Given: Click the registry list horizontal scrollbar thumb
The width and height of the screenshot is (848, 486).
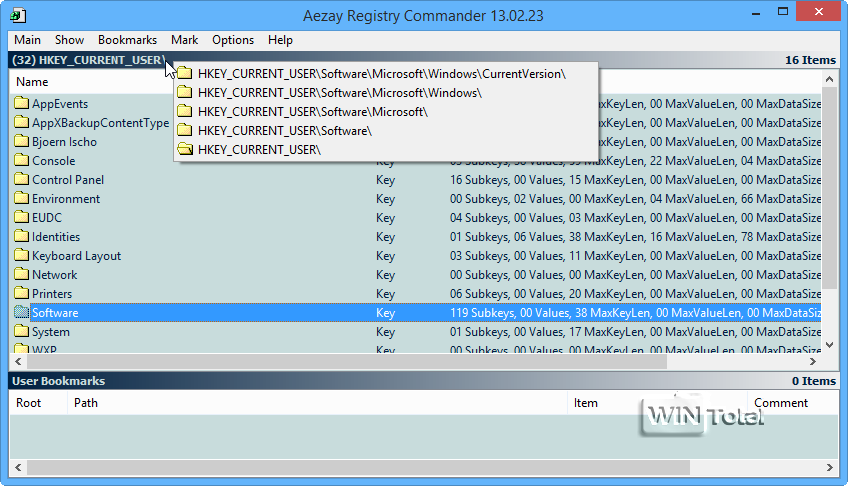Looking at the screenshot, I should (346, 361).
